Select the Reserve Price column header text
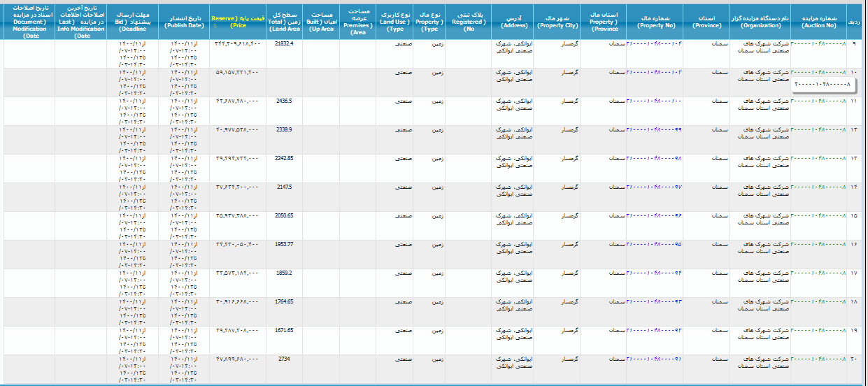 click(238, 20)
